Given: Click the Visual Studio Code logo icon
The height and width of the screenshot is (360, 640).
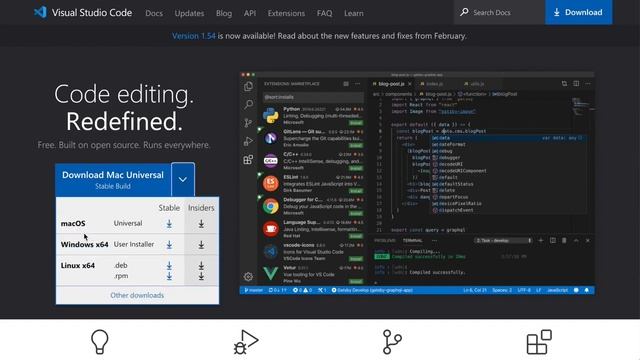Looking at the screenshot, I should (x=40, y=12).
